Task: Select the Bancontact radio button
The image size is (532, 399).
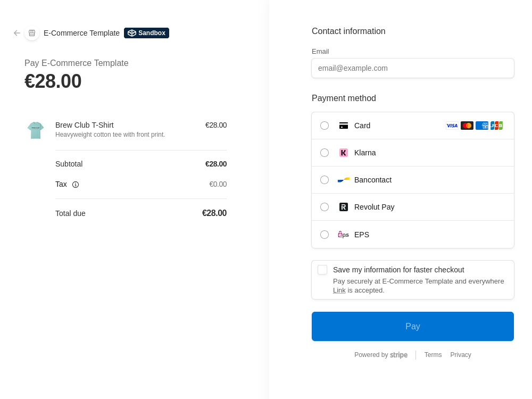Action: point(325,180)
